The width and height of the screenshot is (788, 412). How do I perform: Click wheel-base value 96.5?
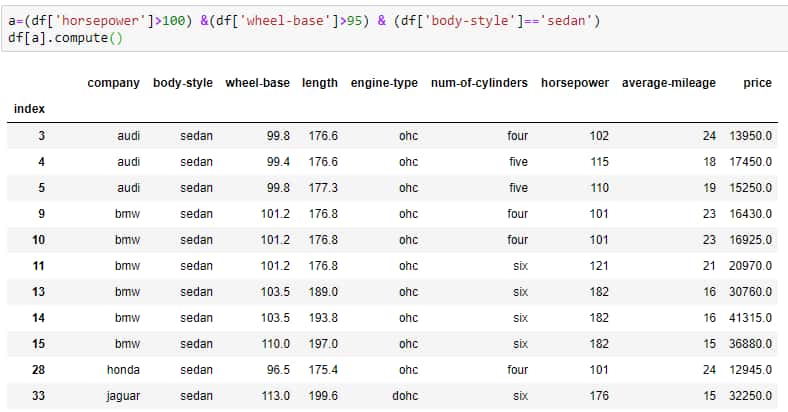pos(278,370)
